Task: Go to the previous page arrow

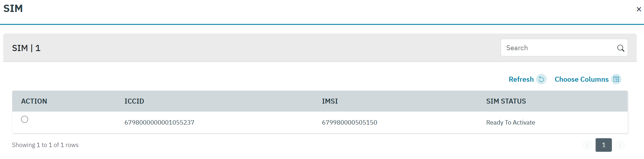Action: (x=587, y=145)
